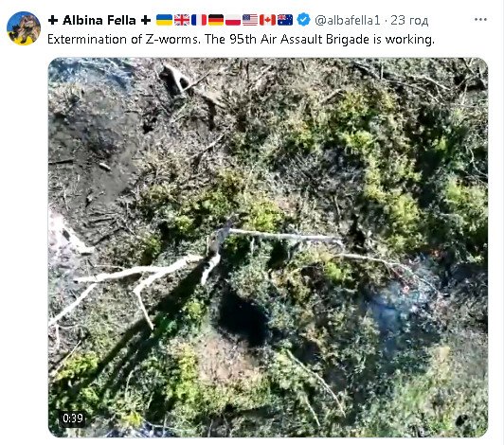Open the Albina Fella display name link
Screen dimensions: 504x445
pyautogui.click(x=99, y=20)
